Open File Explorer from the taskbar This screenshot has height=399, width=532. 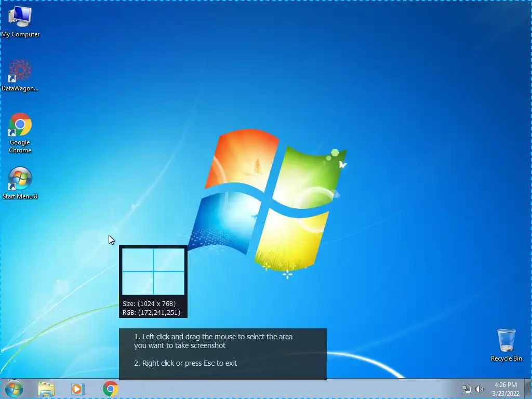click(x=46, y=389)
